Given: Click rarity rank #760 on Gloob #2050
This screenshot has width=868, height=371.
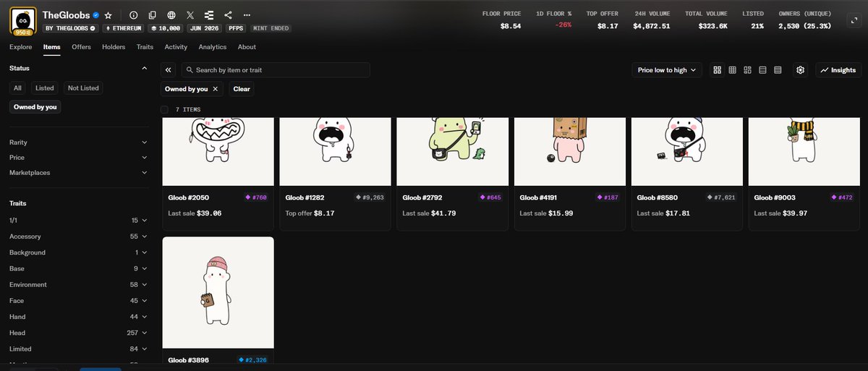Looking at the screenshot, I should (255, 197).
